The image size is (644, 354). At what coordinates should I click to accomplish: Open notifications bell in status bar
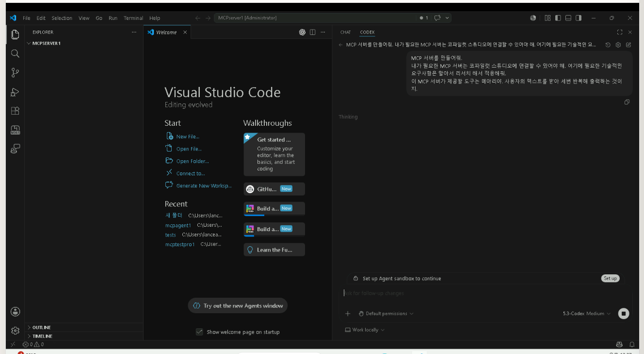632,344
